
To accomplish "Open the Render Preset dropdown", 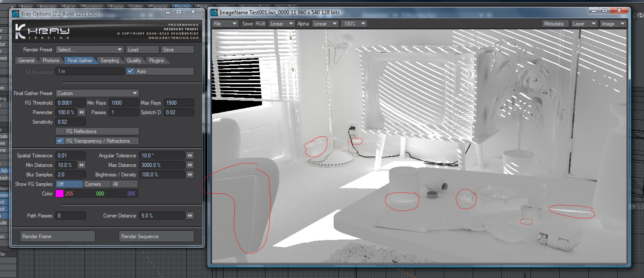I will (x=90, y=50).
